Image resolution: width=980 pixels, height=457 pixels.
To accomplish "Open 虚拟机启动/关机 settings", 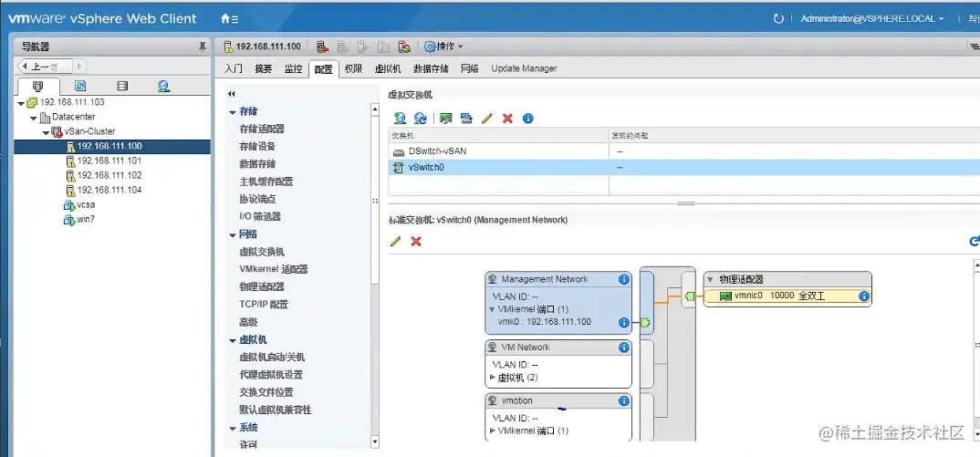I will click(x=272, y=358).
